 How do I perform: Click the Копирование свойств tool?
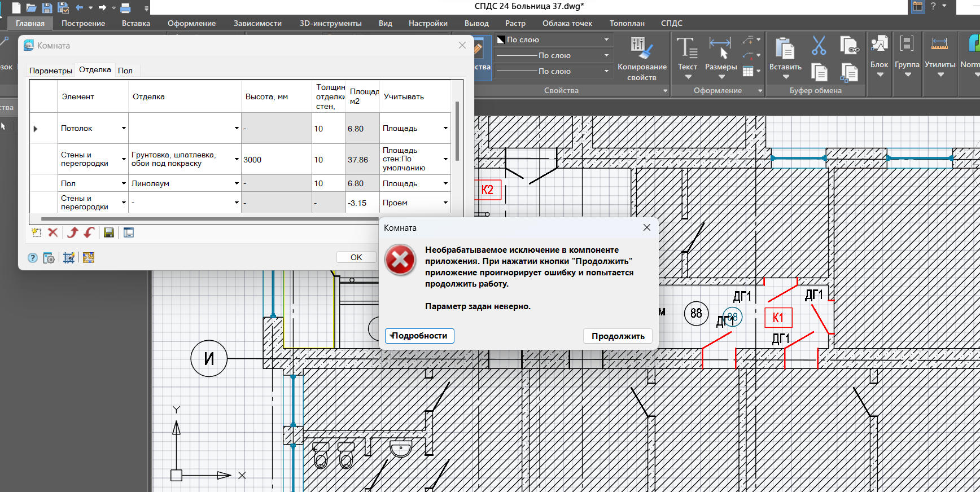(x=642, y=59)
